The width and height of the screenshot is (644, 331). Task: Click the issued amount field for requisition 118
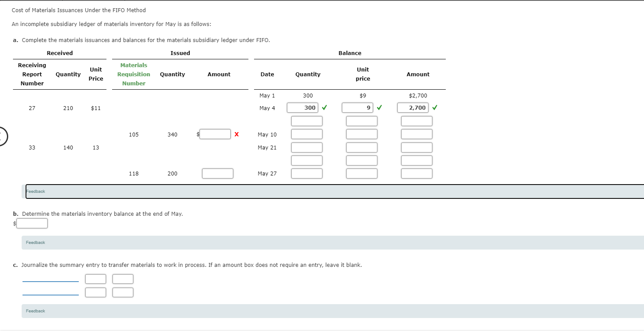pos(218,173)
